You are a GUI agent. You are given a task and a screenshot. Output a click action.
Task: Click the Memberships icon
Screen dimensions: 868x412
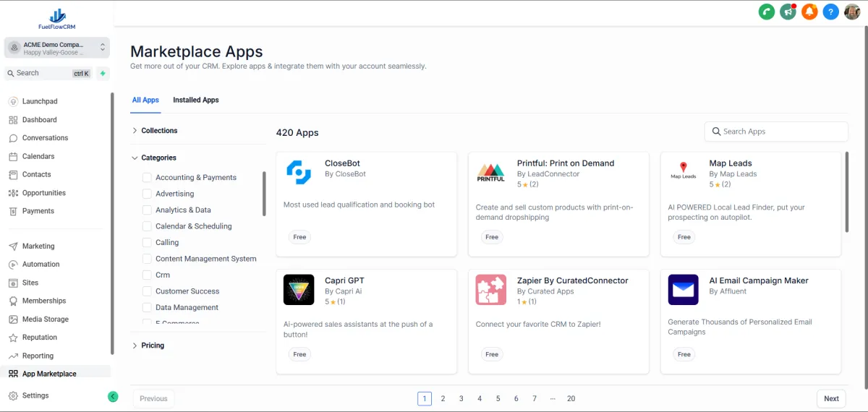click(x=13, y=301)
